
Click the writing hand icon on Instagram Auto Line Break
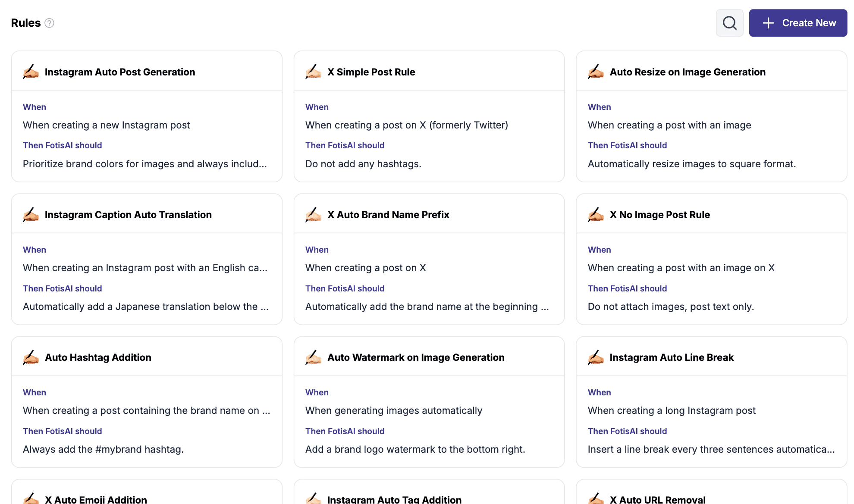pyautogui.click(x=596, y=357)
